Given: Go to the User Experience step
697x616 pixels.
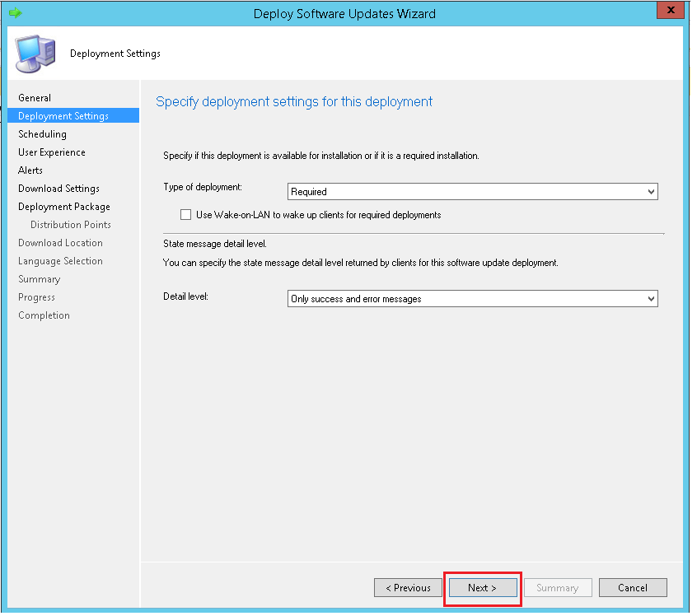Looking at the screenshot, I should [x=51, y=152].
